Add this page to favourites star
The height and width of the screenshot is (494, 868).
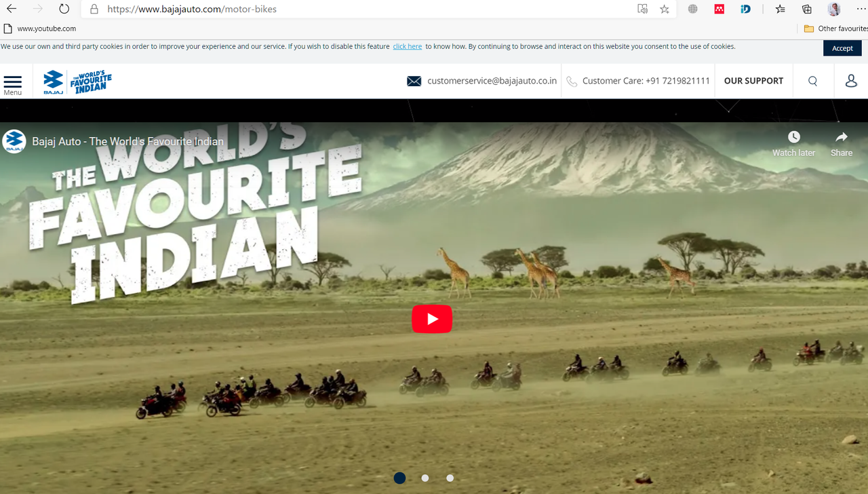665,9
